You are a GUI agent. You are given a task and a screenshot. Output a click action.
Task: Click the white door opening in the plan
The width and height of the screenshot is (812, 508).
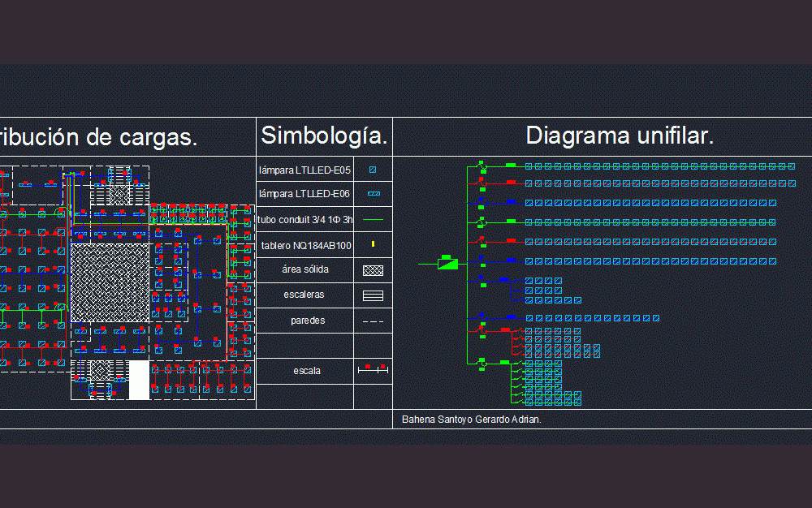click(x=138, y=380)
